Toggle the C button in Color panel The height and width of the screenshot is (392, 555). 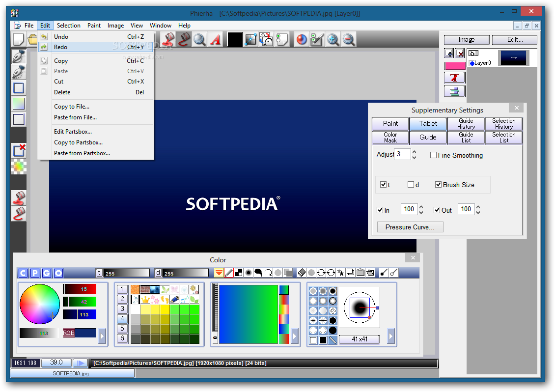[x=23, y=273]
